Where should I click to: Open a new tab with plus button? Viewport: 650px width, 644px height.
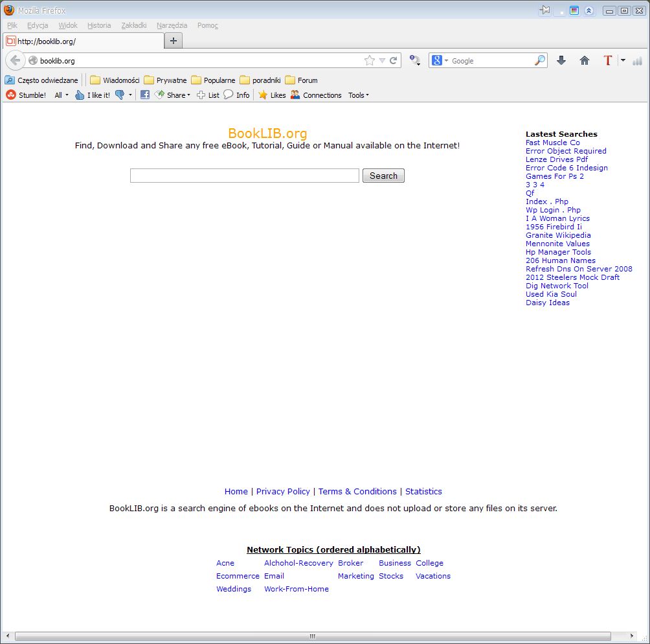click(173, 41)
